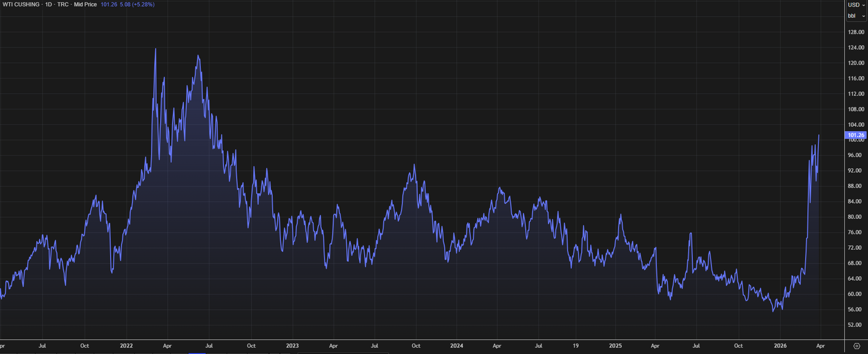Image resolution: width=868 pixels, height=354 pixels.
Task: Click the 2022 label on time axis
Action: pyautogui.click(x=126, y=346)
